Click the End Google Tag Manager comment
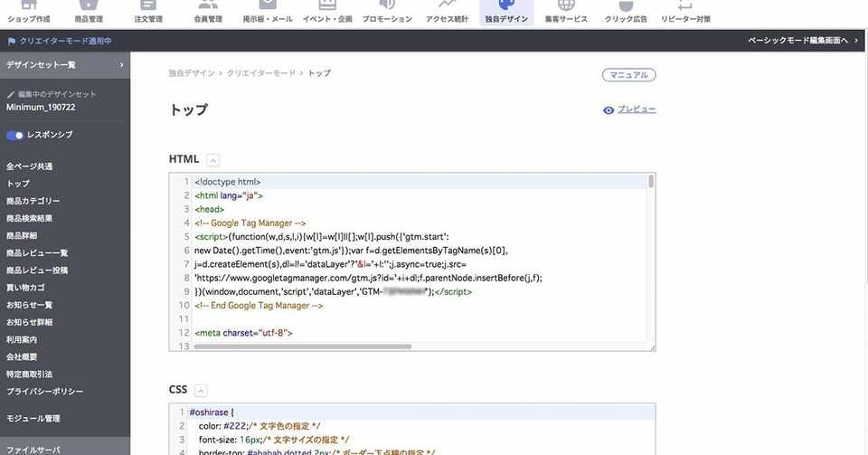Image resolution: width=868 pixels, height=455 pixels. [x=259, y=305]
